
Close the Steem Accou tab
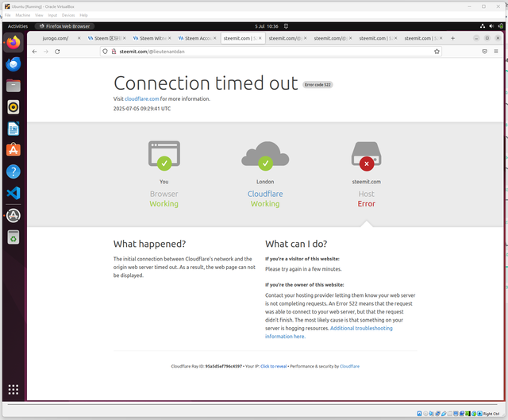click(x=214, y=38)
